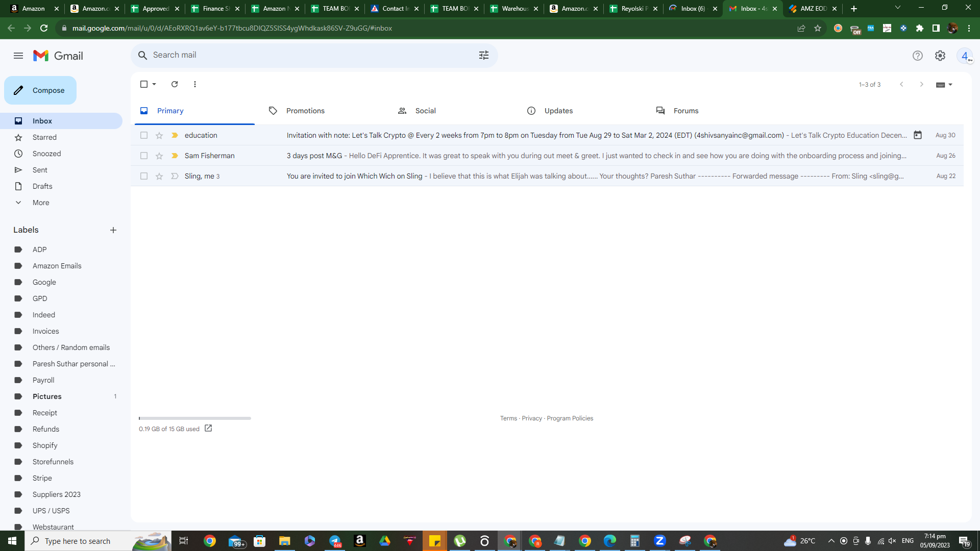
Task: Refresh the inbox with the reload icon
Action: (x=175, y=84)
